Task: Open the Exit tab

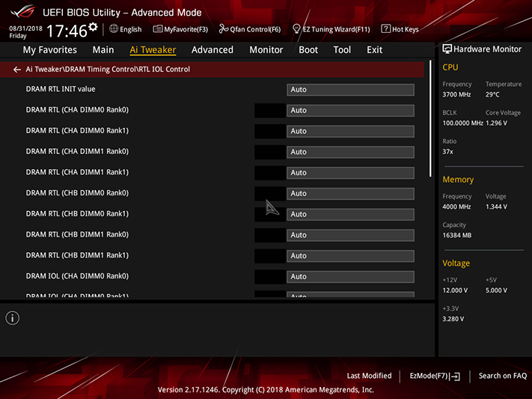Action: [x=374, y=50]
